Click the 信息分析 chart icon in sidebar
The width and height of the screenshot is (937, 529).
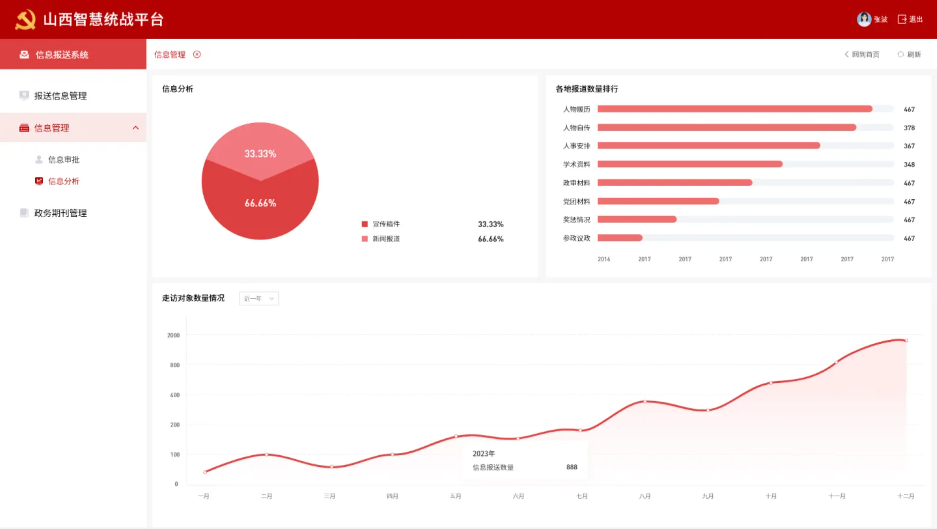point(39,181)
